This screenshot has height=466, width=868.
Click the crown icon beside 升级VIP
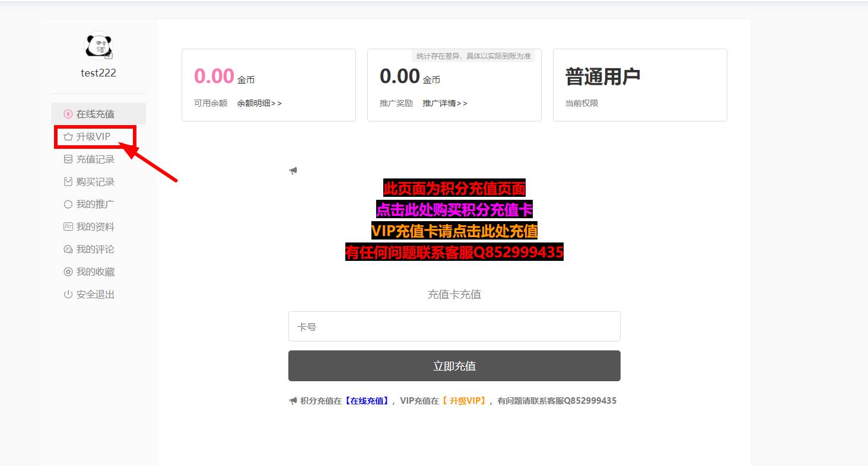68,136
